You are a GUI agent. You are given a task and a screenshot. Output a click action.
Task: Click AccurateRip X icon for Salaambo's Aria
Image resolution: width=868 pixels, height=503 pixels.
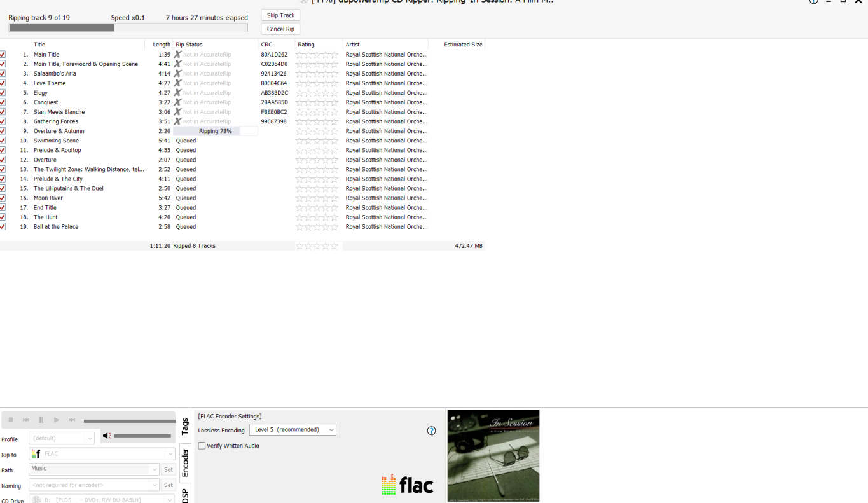(x=177, y=74)
